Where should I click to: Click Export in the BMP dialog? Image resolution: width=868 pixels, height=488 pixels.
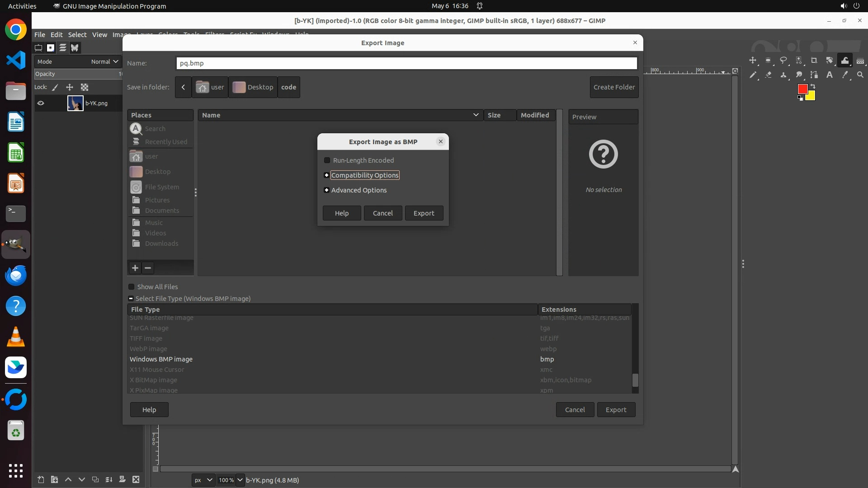pos(424,213)
